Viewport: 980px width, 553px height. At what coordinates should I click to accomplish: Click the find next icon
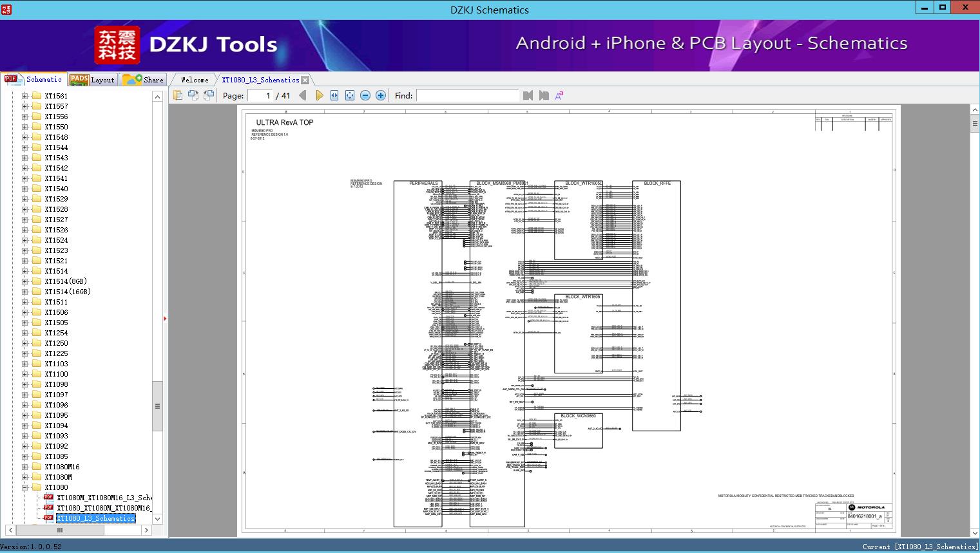click(x=544, y=95)
